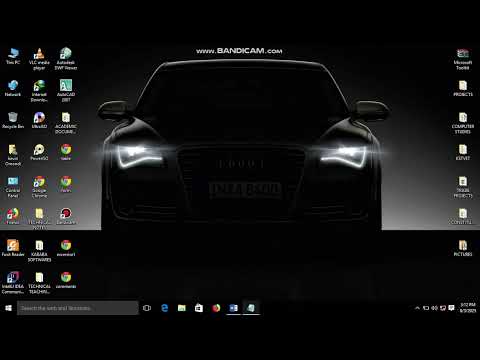Launch VLC media player shortcut
Screen dimensions: 480x360
coord(39,59)
